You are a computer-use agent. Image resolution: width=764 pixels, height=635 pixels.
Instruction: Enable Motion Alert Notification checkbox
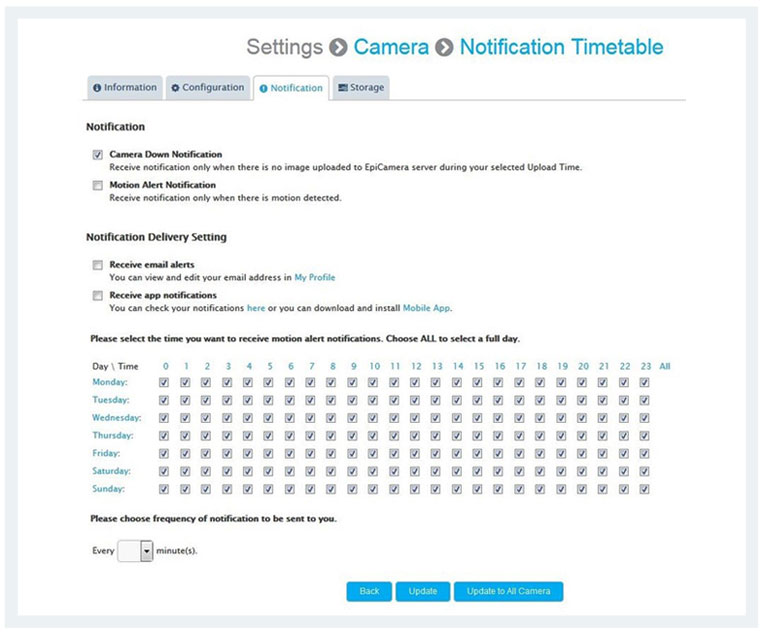tap(98, 186)
